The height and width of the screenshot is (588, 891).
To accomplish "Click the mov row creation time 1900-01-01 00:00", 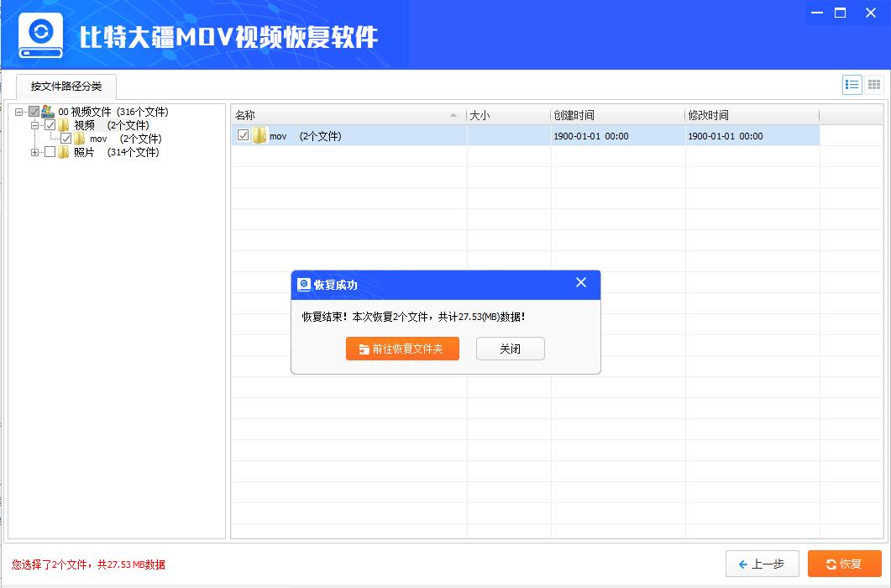I will 591,136.
